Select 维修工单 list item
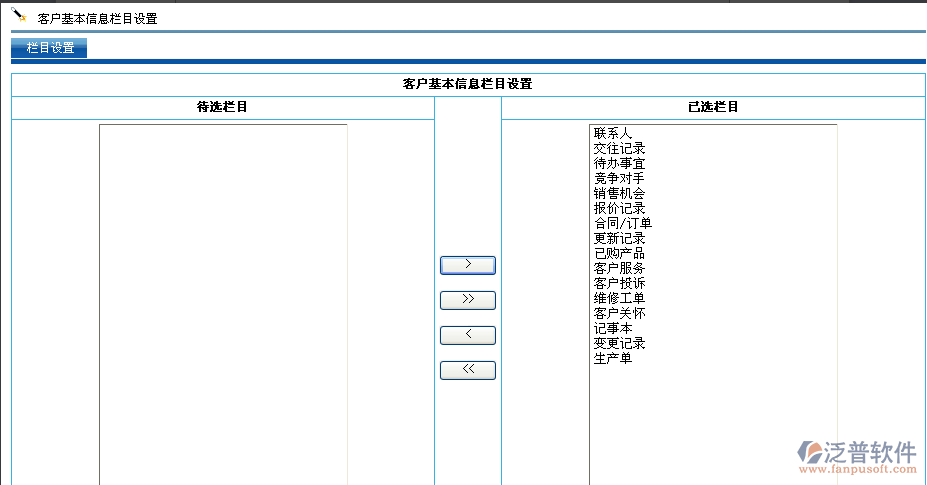Viewport: 927px width, 485px height. click(x=619, y=298)
